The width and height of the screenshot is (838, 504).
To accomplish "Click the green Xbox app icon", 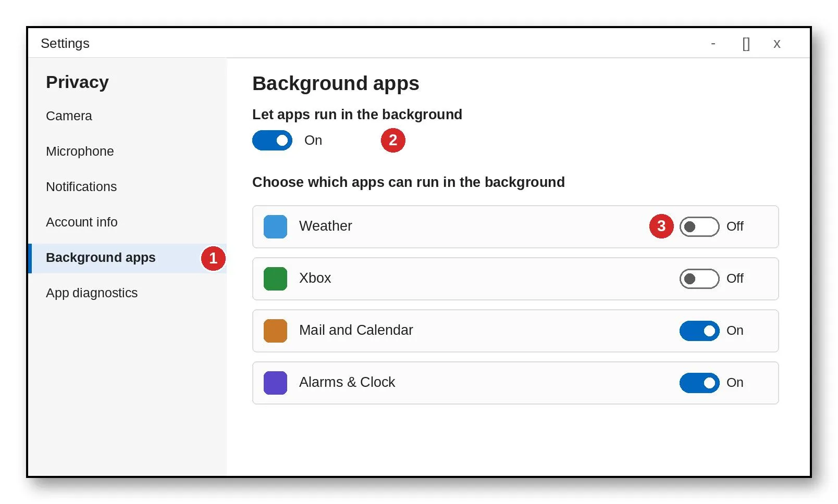I will tap(275, 279).
